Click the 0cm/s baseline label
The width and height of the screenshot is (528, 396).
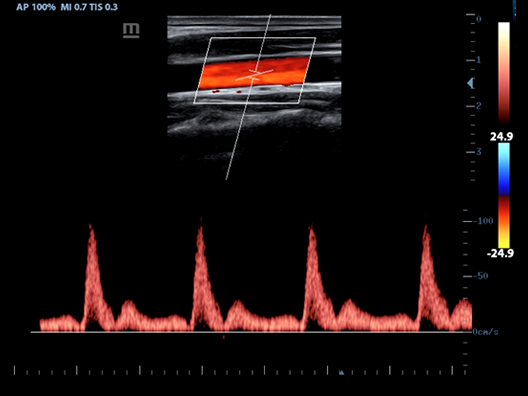point(485,332)
